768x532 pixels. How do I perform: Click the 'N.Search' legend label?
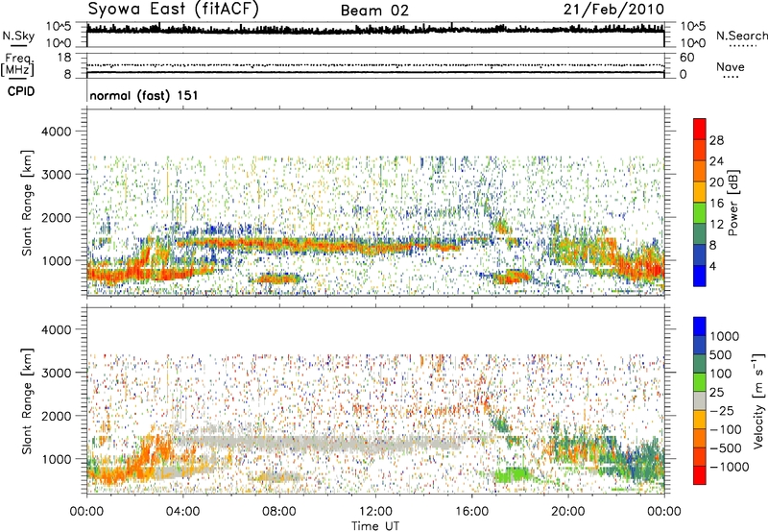741,36
